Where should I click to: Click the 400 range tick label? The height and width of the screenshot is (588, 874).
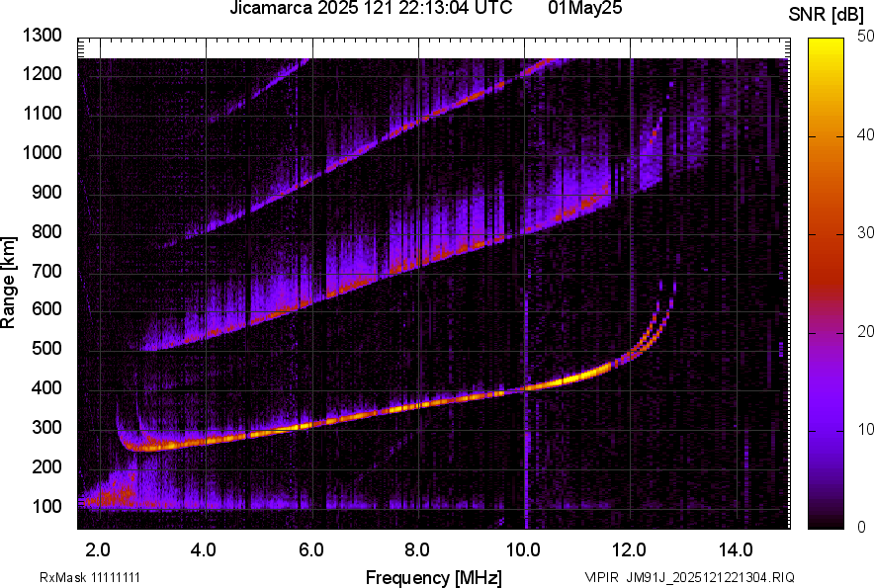46,388
